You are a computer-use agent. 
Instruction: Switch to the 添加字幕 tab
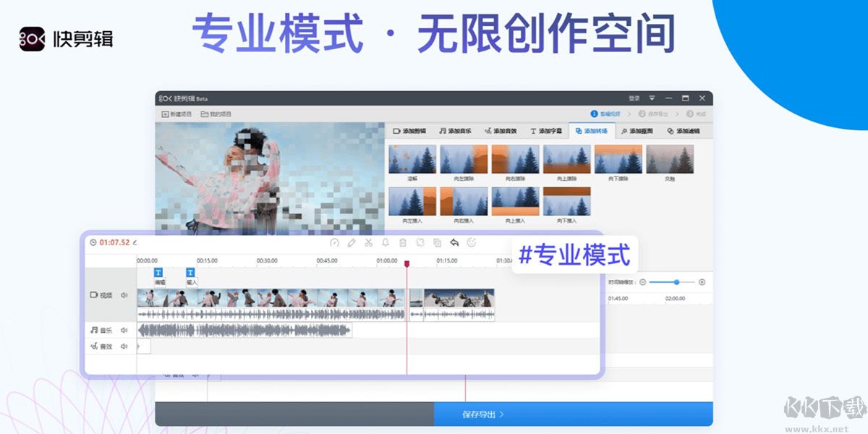(548, 131)
